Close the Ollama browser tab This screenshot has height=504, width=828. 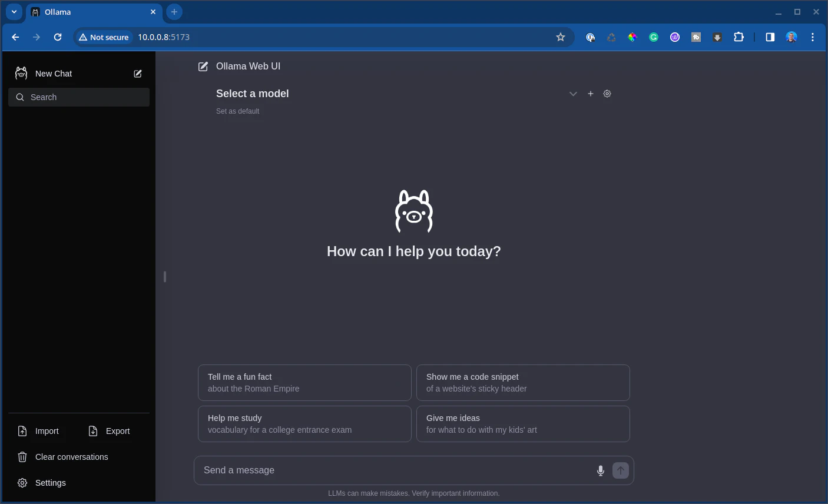(x=153, y=12)
